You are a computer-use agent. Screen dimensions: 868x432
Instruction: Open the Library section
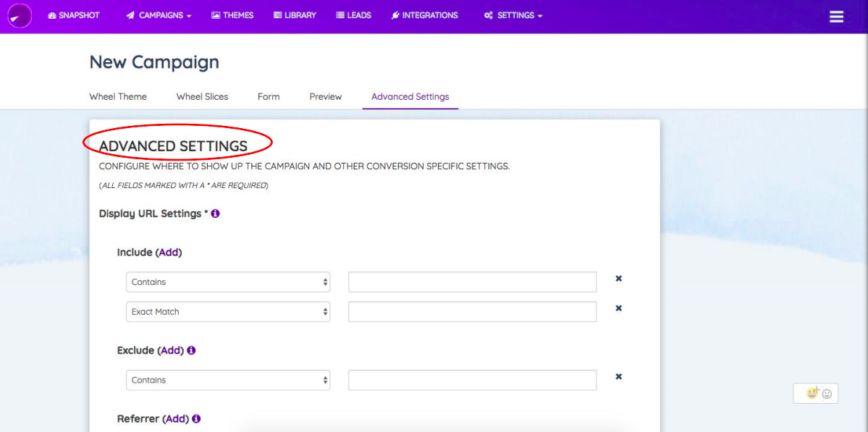tap(295, 15)
